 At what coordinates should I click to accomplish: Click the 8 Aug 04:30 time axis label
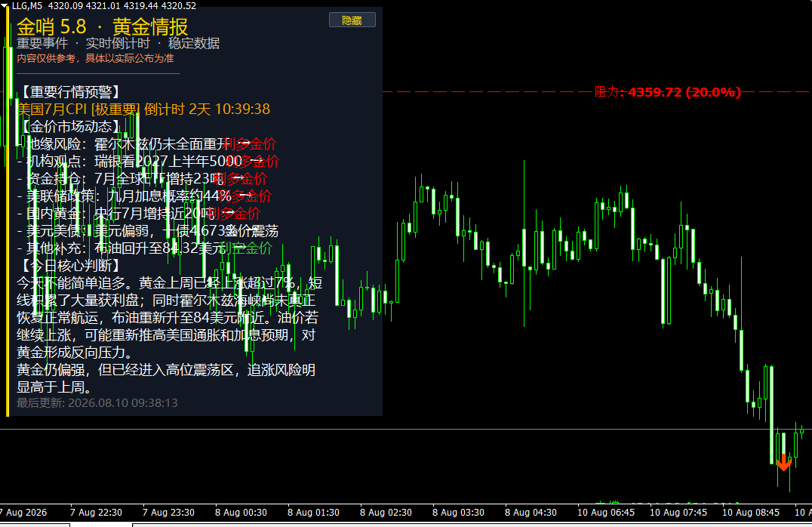[x=531, y=513]
